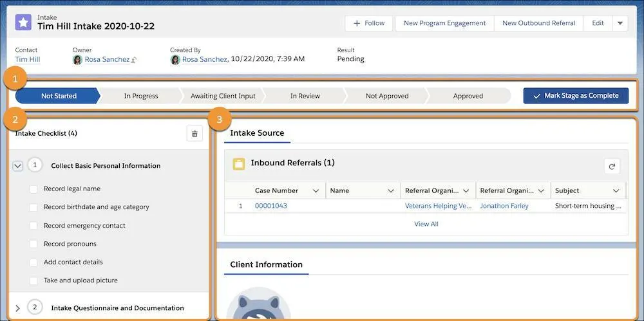This screenshot has height=321, width=644.
Task: Select the Not Approved stage
Action: click(387, 96)
